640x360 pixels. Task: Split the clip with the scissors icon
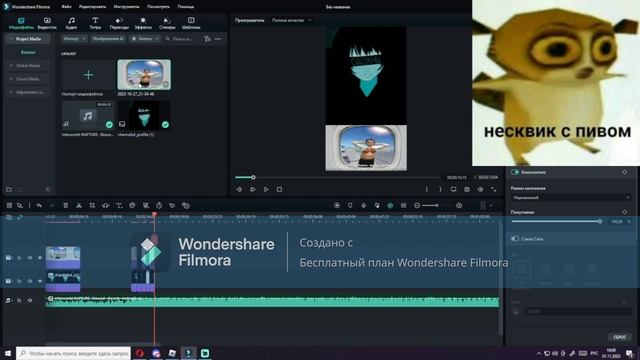coord(79,205)
